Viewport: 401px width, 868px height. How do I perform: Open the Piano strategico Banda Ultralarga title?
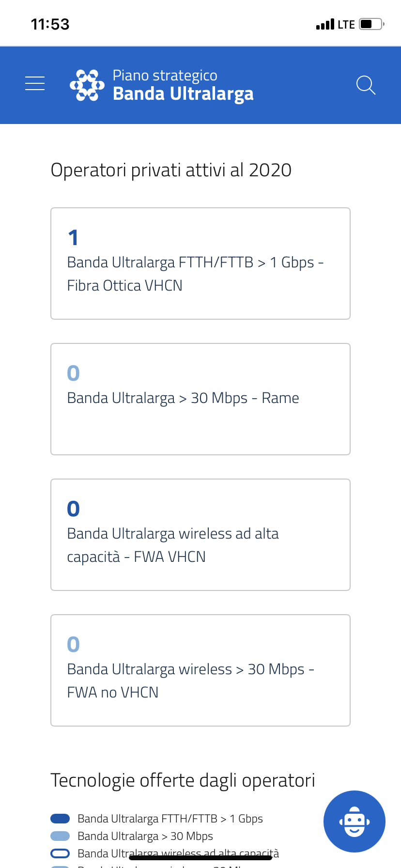coord(183,85)
